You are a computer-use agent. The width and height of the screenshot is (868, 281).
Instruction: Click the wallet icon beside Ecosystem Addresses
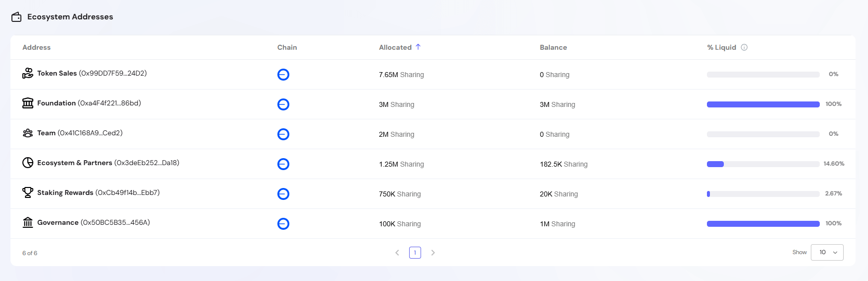[x=16, y=17]
